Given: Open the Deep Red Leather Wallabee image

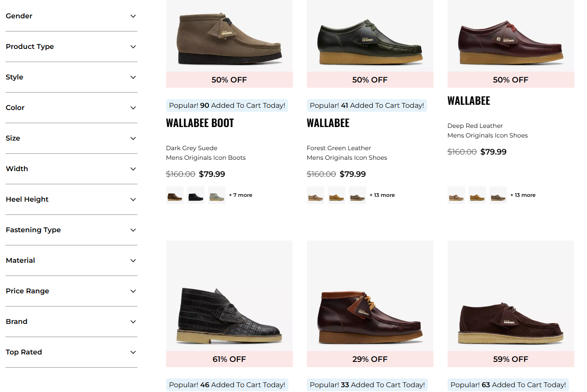Looking at the screenshot, I should tap(511, 36).
